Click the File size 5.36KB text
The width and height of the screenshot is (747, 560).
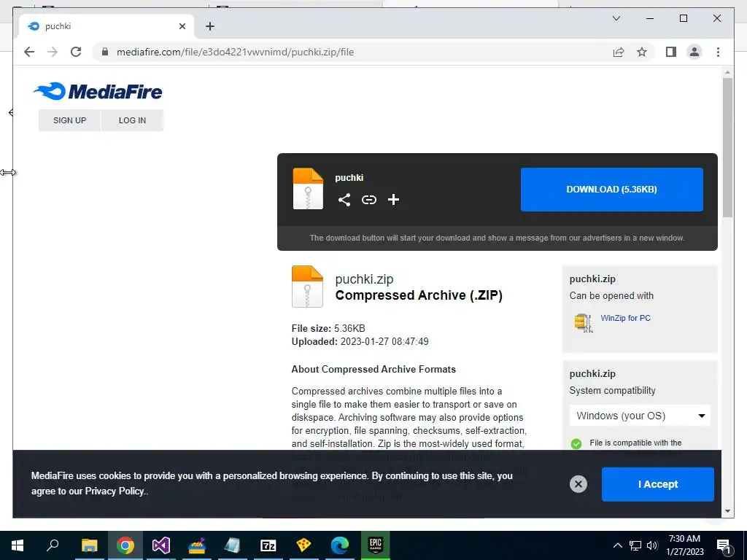(328, 328)
